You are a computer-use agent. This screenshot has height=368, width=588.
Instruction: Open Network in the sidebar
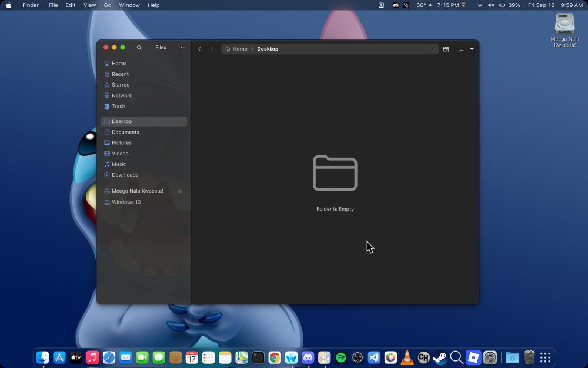click(x=144, y=95)
